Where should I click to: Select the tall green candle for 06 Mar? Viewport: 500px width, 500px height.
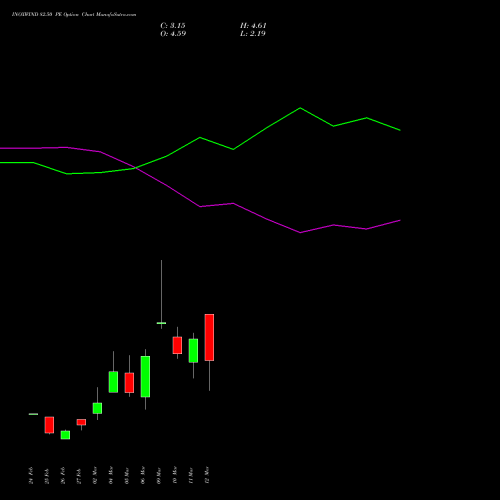click(x=145, y=377)
